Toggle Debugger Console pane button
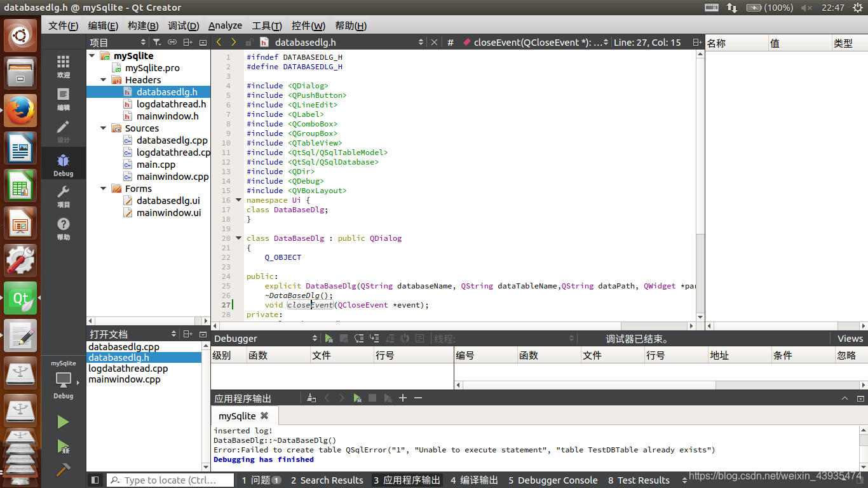This screenshot has height=488, width=868. (553, 480)
